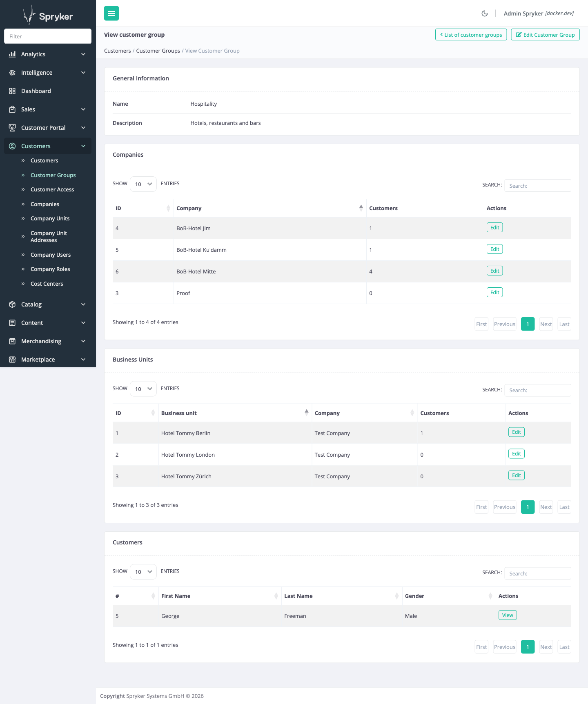Edit the BoB-Hotel Mitte company row
The width and height of the screenshot is (588, 704).
coord(494,271)
